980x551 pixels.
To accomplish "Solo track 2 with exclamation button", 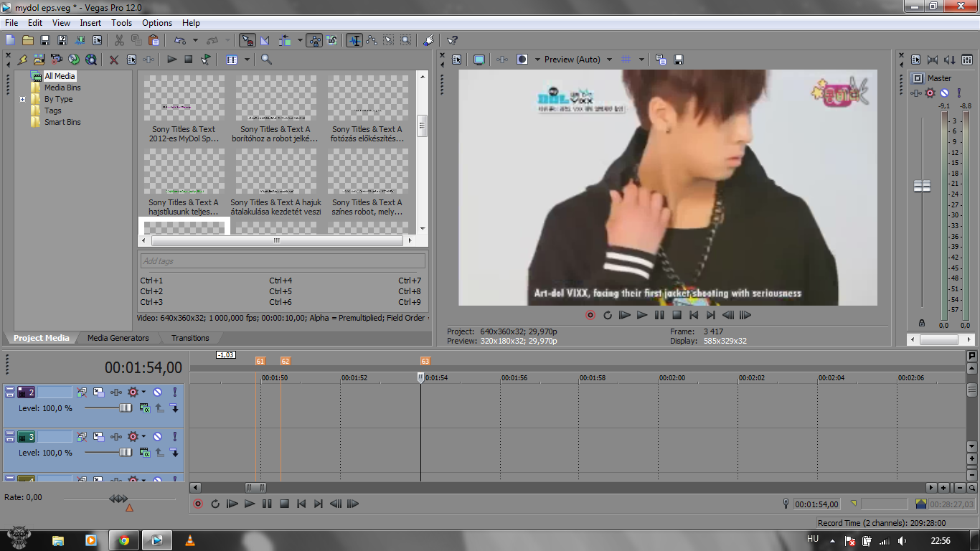I will pyautogui.click(x=174, y=392).
